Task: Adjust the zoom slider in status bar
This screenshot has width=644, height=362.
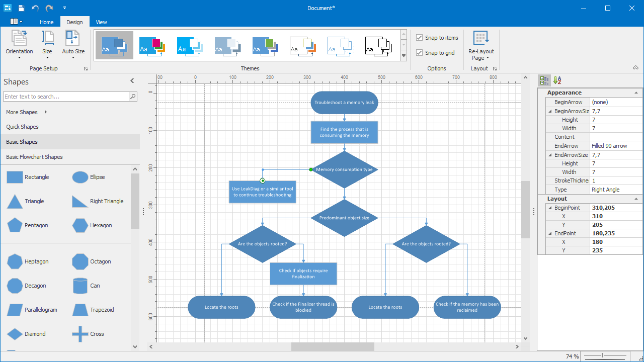Action: pos(603,355)
